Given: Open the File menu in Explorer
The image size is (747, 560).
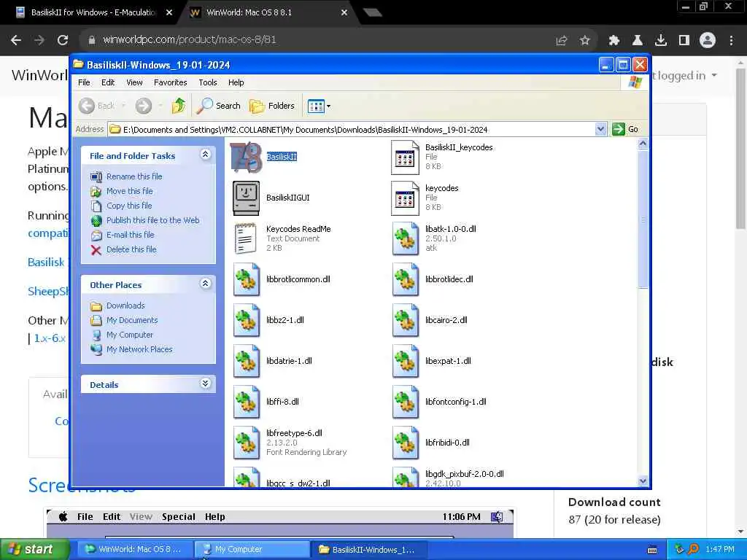Looking at the screenshot, I should (x=84, y=82).
